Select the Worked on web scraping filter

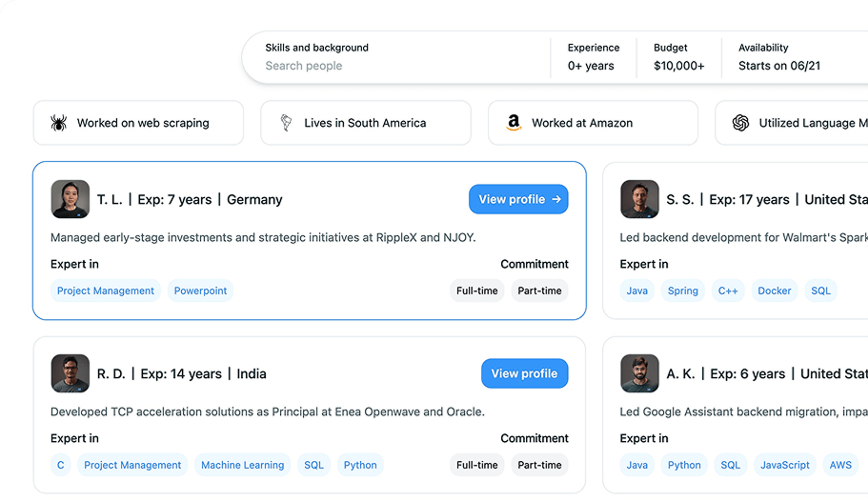pos(138,123)
